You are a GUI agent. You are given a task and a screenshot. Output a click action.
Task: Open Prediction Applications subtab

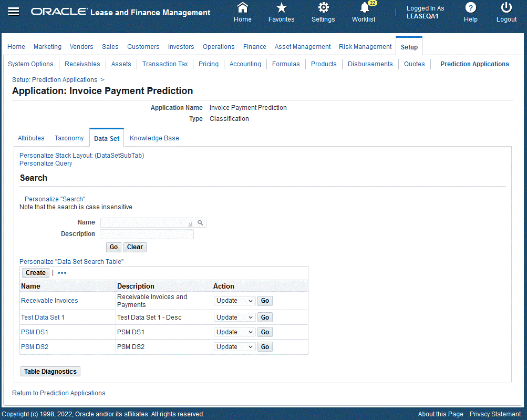[x=474, y=64]
